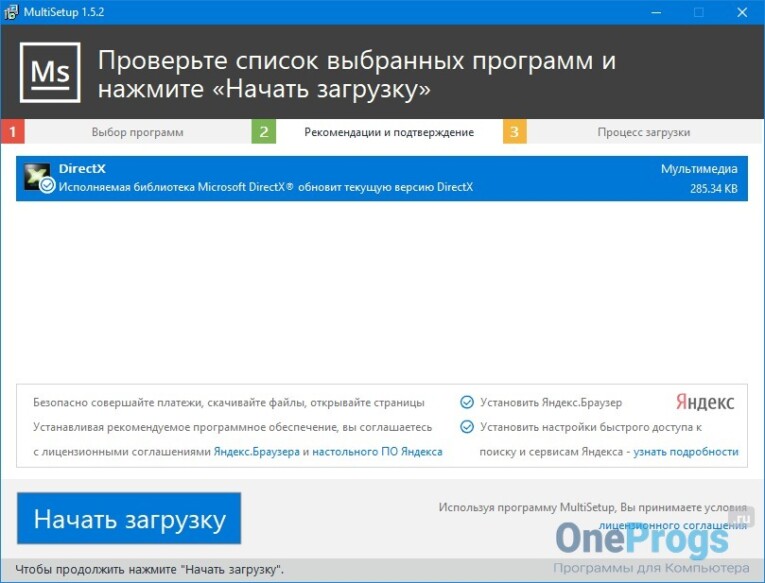Image resolution: width=765 pixels, height=583 pixels.
Task: Click the Начать загрузку button
Action: 129,518
